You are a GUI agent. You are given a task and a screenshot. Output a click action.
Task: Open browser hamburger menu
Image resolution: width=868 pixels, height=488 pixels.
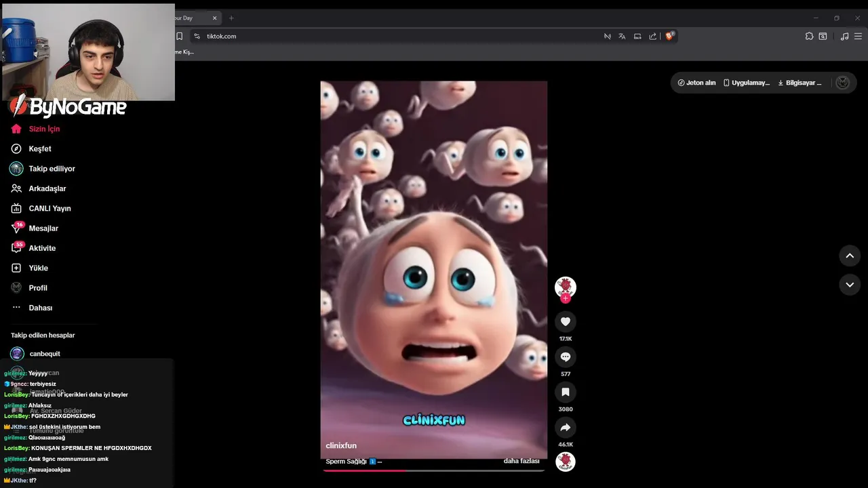click(858, 36)
